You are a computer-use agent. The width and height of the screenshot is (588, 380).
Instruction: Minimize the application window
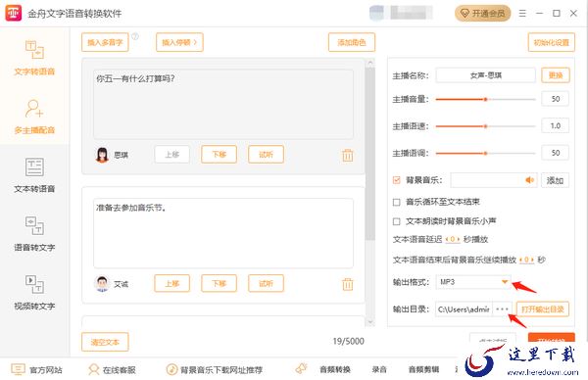point(539,14)
